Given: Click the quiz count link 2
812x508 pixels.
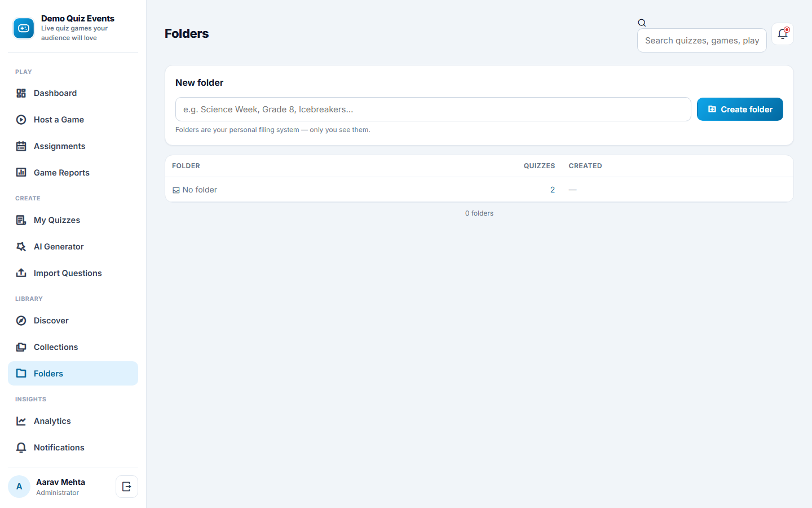Looking at the screenshot, I should (x=553, y=190).
